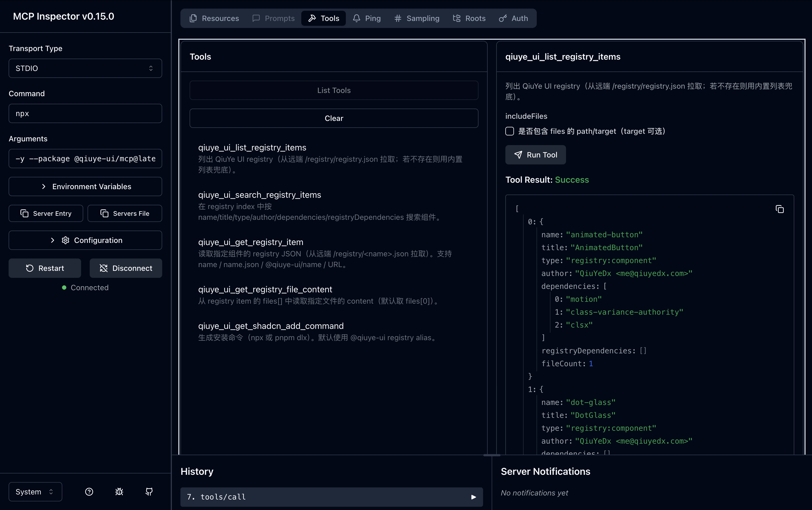Enable the includeFiles checkbox
The height and width of the screenshot is (510, 812).
510,131
